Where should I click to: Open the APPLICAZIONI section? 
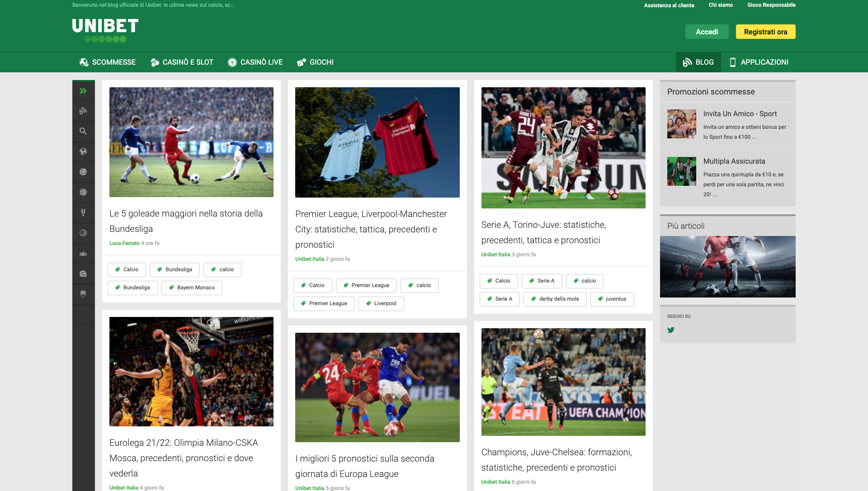759,62
